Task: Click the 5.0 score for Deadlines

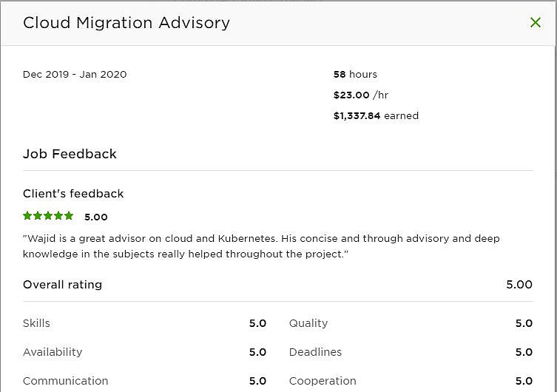Action: pos(524,352)
